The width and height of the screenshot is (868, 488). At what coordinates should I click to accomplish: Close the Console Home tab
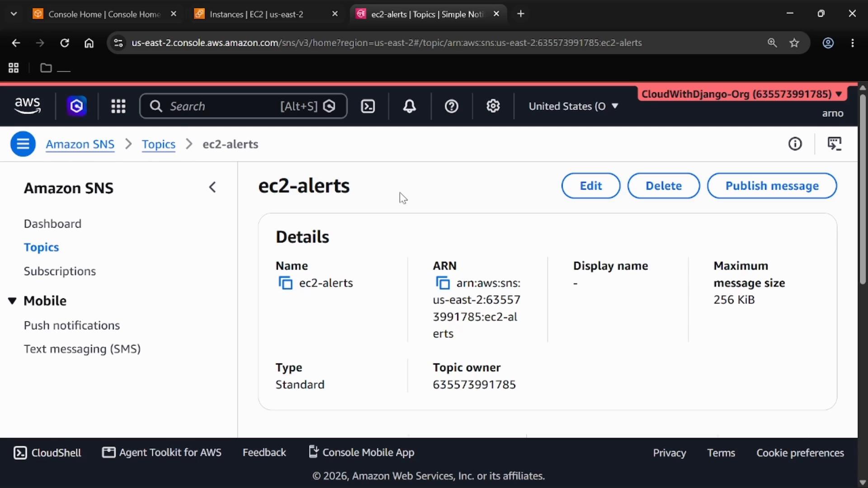click(x=174, y=14)
